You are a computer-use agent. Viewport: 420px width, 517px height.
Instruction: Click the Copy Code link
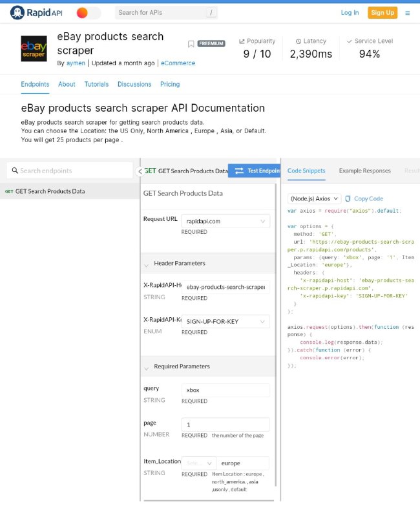coord(364,198)
